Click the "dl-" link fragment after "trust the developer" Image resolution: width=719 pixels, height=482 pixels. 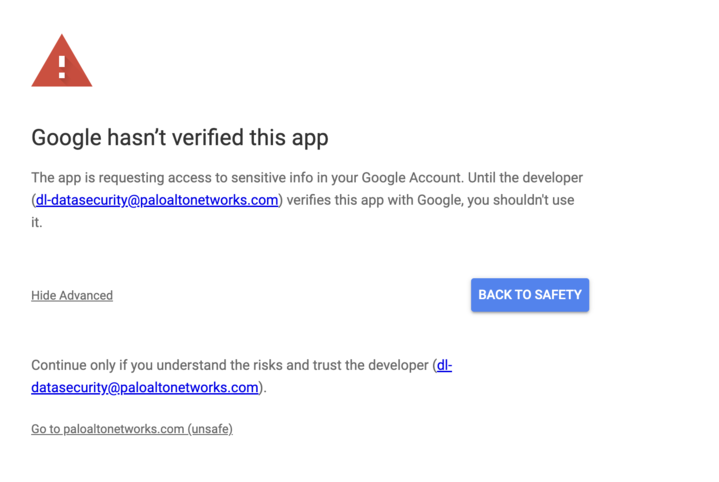click(444, 366)
